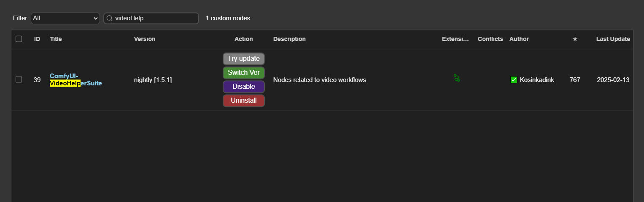
Task: Sort by the Version column header
Action: (145, 39)
